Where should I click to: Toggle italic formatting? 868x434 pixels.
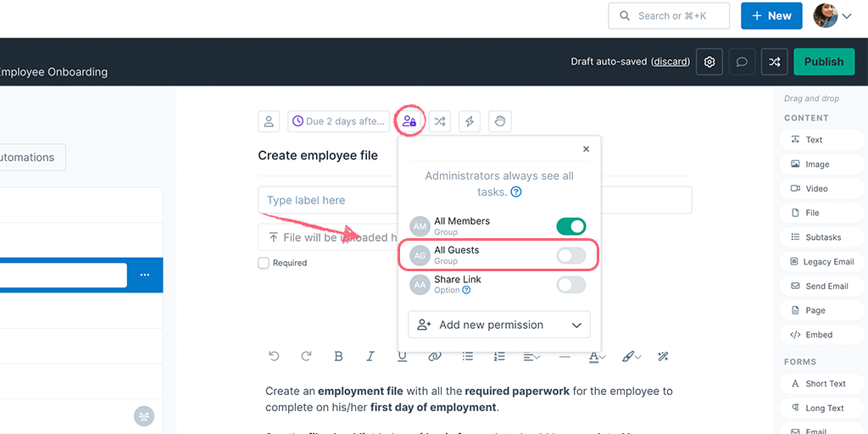pos(371,357)
